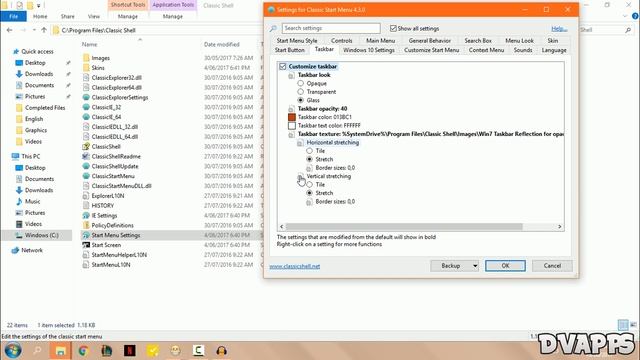Image resolution: width=640 pixels, height=360 pixels.
Task: Collapse the Horizontal stretching setting group
Action: tap(300, 142)
